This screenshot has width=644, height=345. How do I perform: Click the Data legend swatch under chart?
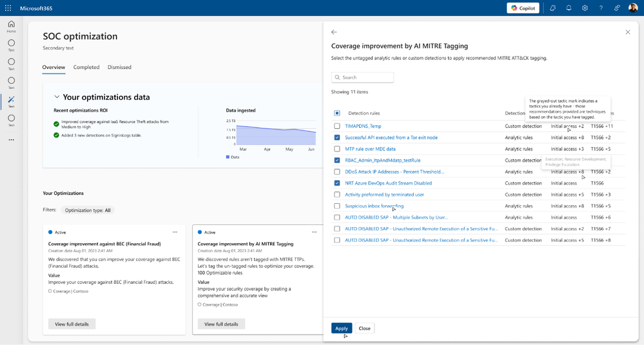pos(228,157)
